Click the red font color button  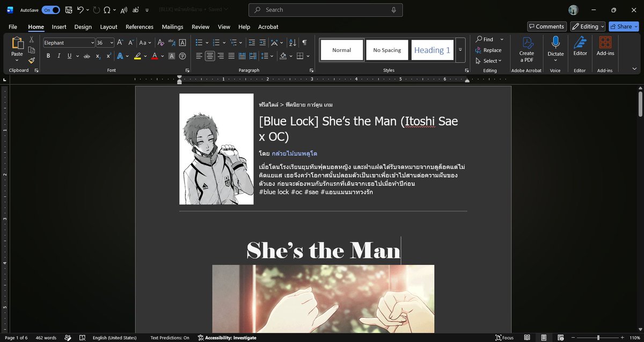click(155, 56)
